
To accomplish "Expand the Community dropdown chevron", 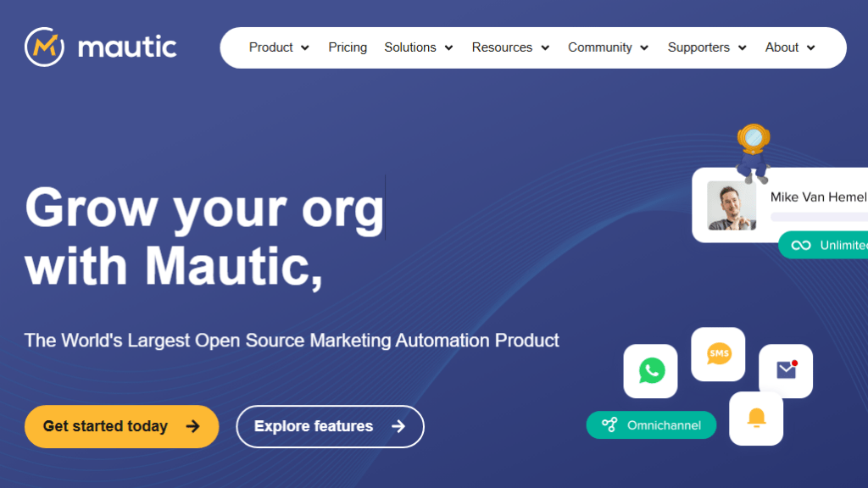I will (x=644, y=48).
